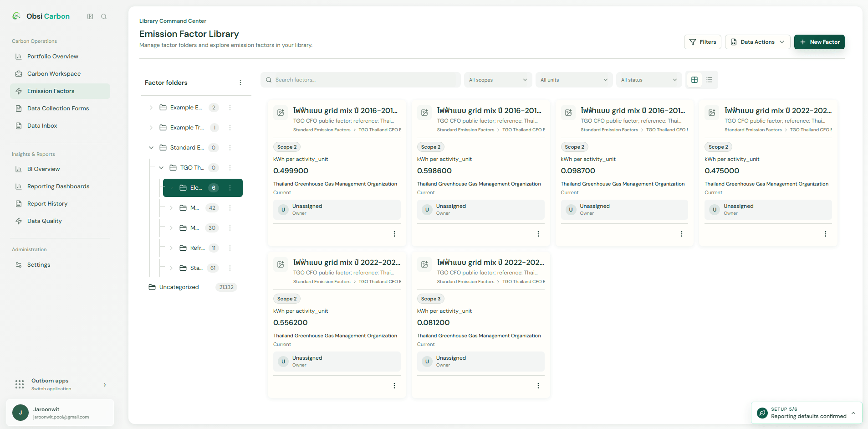868x429 pixels.
Task: Collapse the TGO Th... folder
Action: [161, 168]
